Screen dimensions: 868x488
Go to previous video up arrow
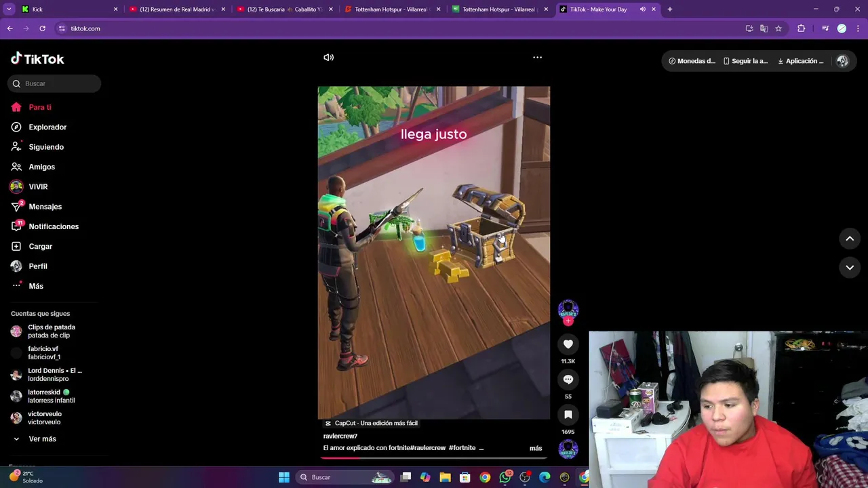[850, 239]
